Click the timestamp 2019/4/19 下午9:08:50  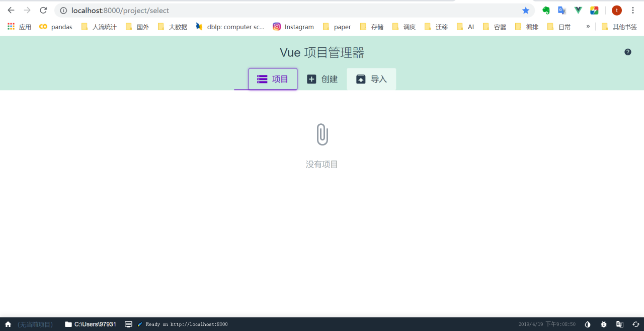point(547,324)
